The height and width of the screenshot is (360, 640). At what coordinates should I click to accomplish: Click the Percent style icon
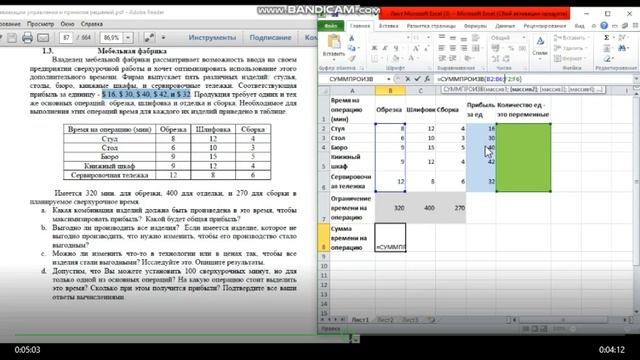[x=511, y=48]
